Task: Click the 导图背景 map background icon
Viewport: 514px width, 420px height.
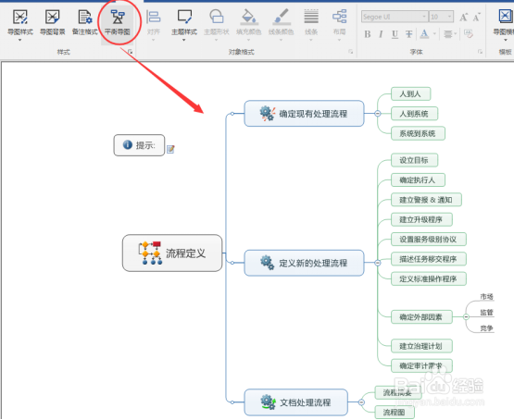Action: (53, 17)
